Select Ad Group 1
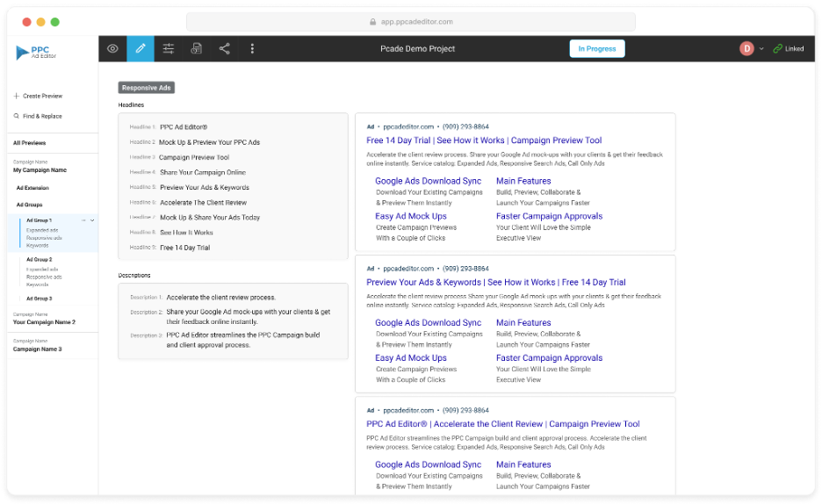Image resolution: width=822 pixels, height=504 pixels. [40, 220]
